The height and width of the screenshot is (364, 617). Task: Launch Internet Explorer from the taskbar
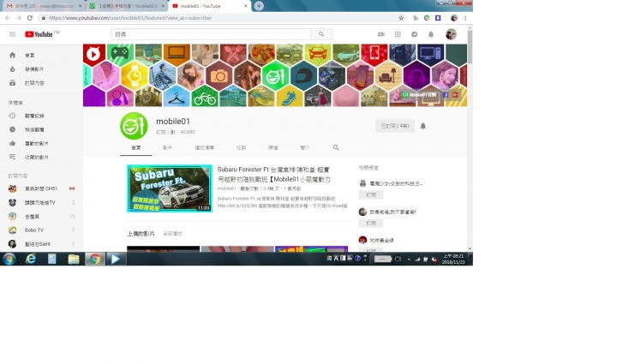coord(31,259)
